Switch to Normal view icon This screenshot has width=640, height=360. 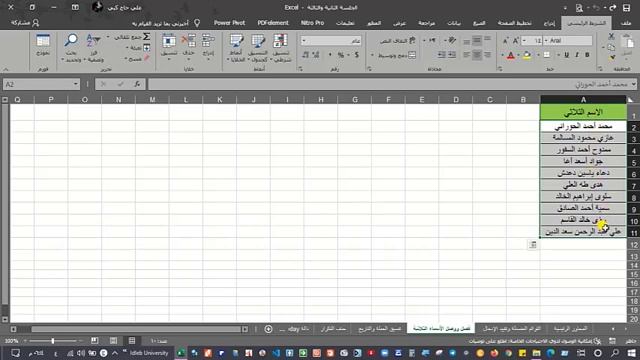pos(132,340)
